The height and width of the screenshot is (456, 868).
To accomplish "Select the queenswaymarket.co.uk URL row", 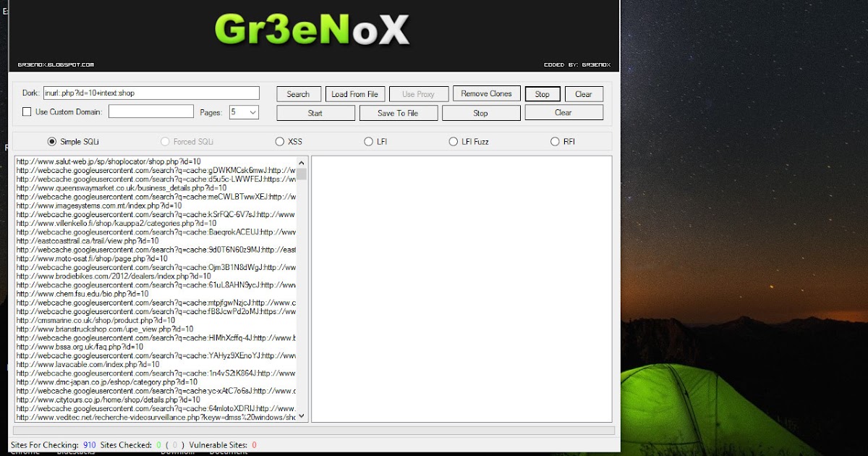I will click(156, 188).
